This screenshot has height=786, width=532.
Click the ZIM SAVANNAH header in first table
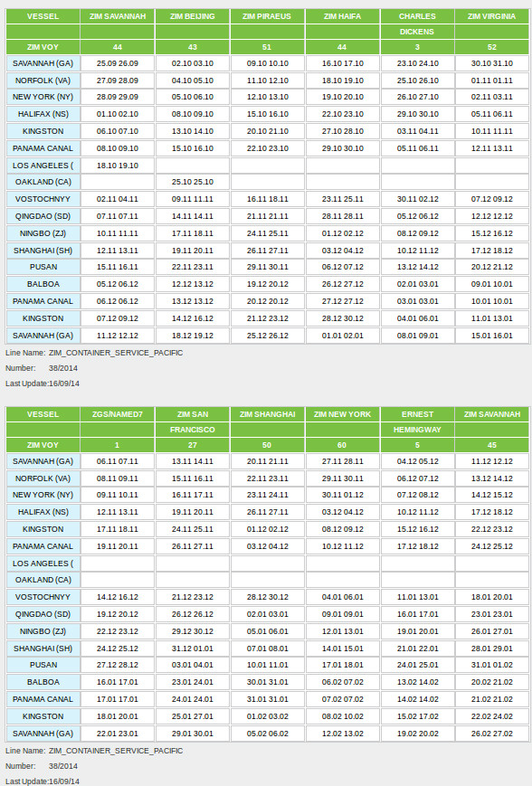[x=118, y=16]
